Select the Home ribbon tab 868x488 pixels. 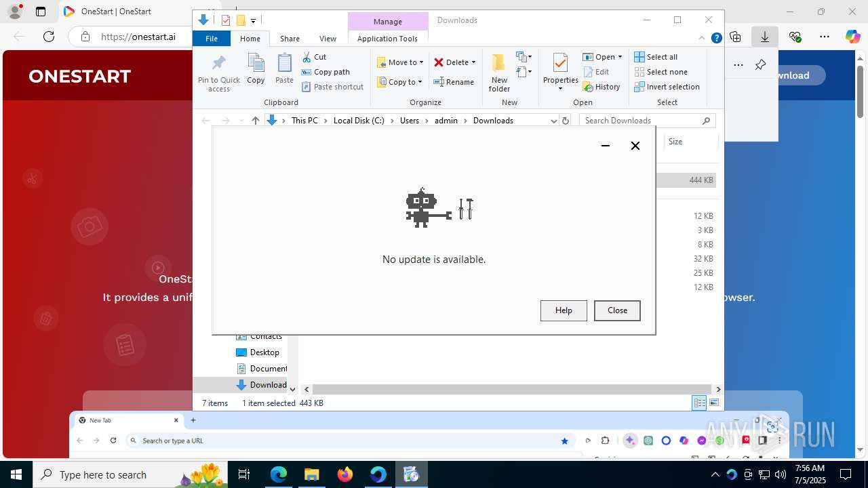point(250,39)
